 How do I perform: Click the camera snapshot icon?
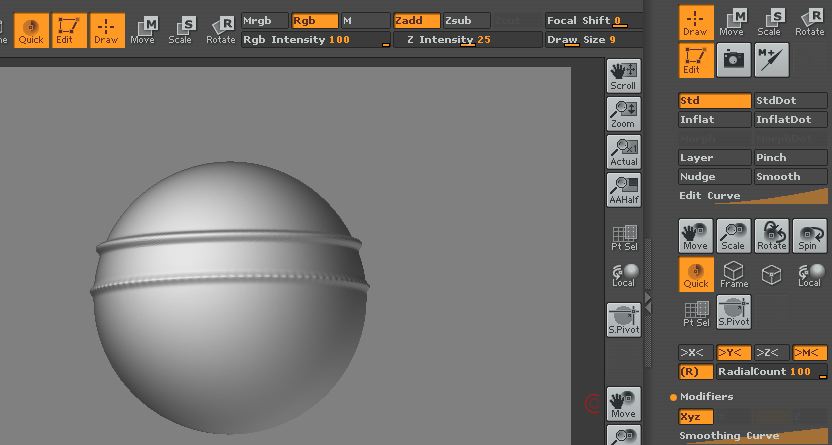pyautogui.click(x=734, y=60)
